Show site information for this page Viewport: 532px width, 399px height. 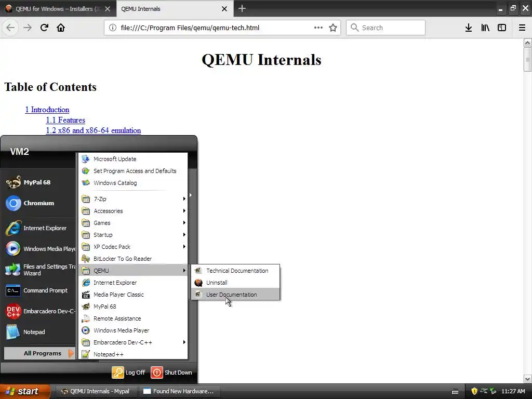click(x=113, y=28)
